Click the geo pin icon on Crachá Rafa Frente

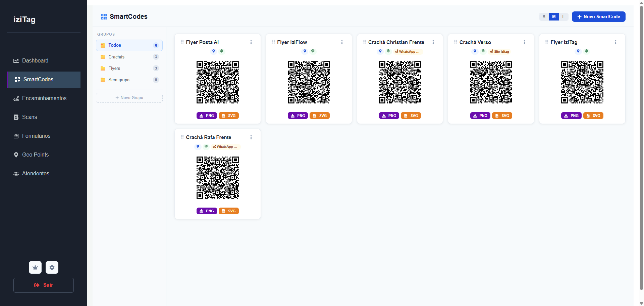(x=198, y=146)
